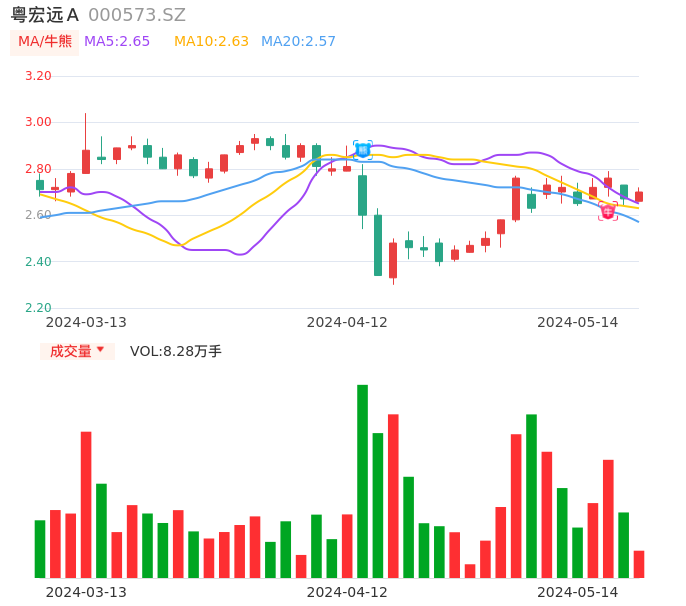Click the tallest green volume bar
686x606 pixels.
(x=362, y=480)
